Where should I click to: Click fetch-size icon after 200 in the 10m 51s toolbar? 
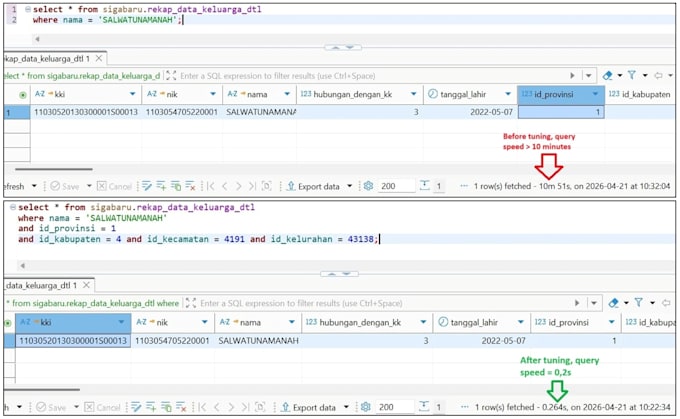[x=425, y=186]
